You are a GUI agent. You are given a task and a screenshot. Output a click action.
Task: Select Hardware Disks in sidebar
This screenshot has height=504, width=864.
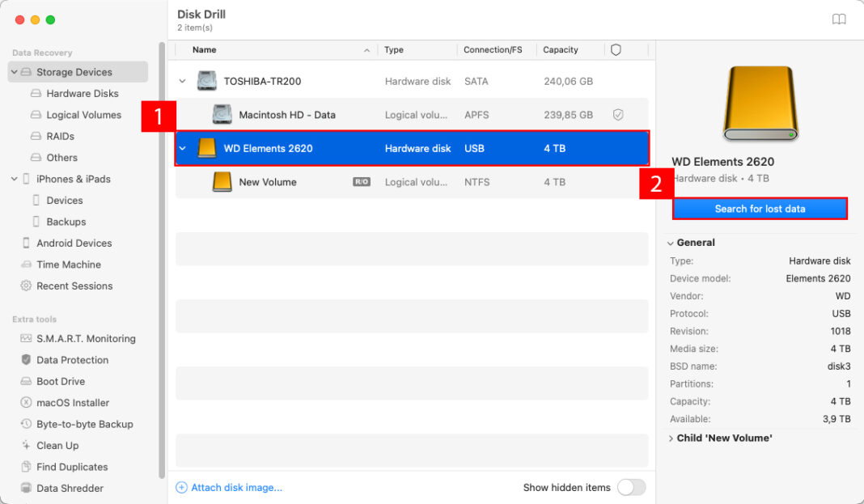[82, 94]
